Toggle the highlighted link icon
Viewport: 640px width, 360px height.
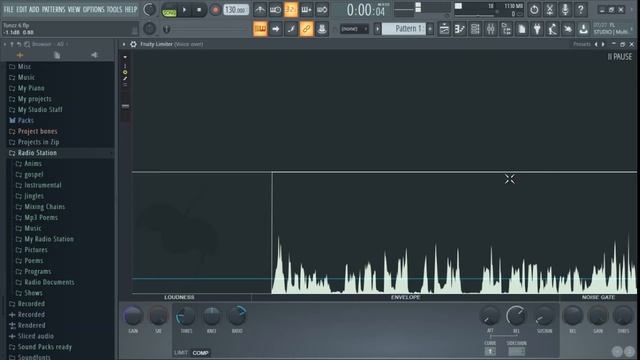(307, 29)
